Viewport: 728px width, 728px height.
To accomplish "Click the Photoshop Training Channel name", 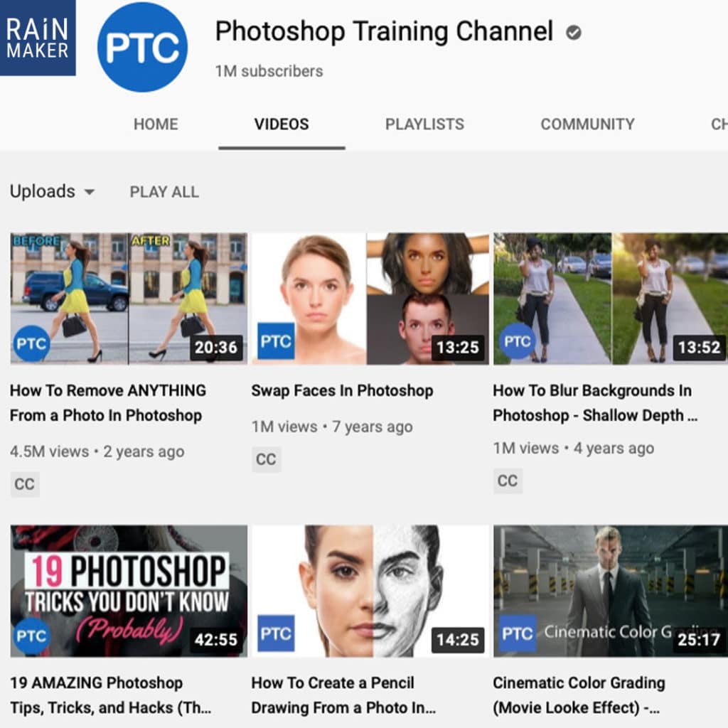I will pyautogui.click(x=384, y=31).
